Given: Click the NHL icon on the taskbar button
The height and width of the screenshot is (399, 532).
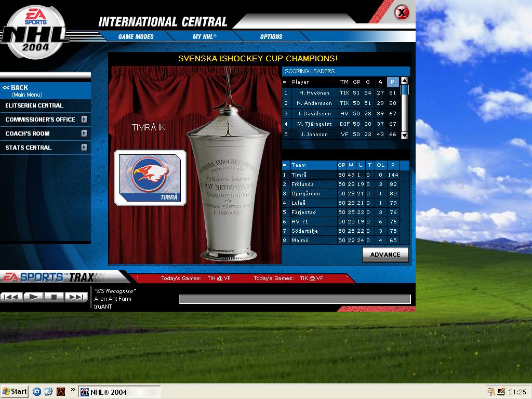Looking at the screenshot, I should tap(85, 392).
